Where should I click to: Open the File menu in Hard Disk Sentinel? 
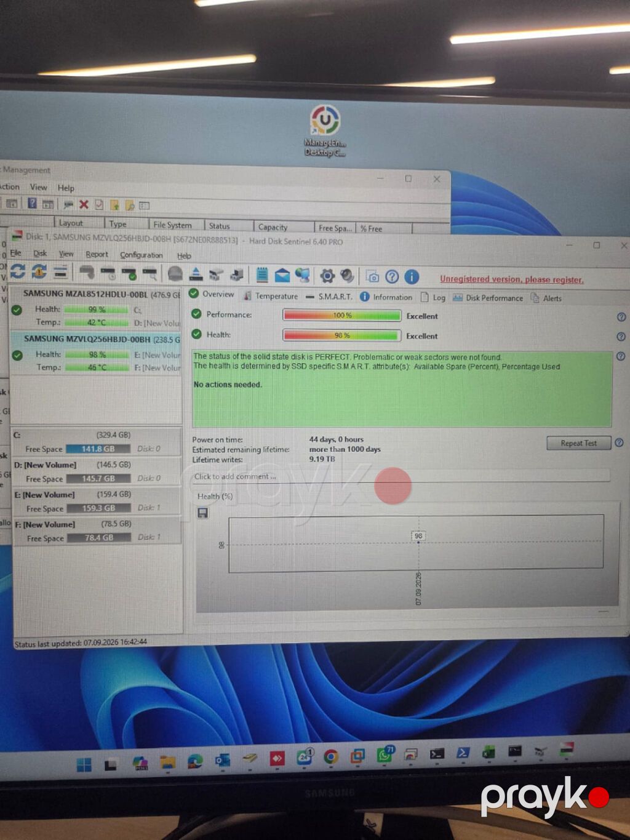[15, 253]
